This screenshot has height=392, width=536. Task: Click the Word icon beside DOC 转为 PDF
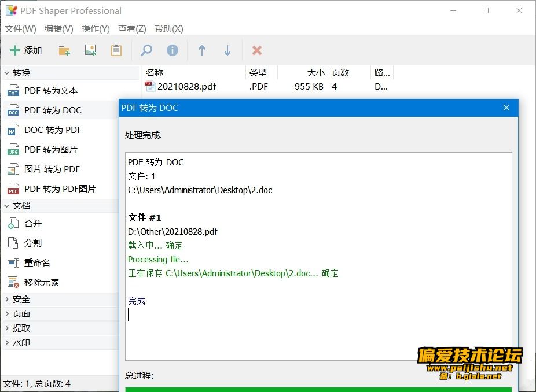[13, 130]
